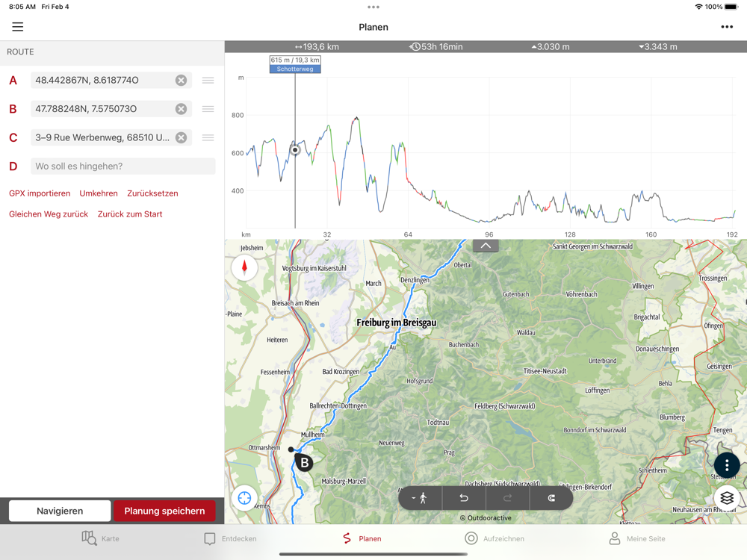Image resolution: width=747 pixels, height=560 pixels.
Task: Open the hamburger menu
Action: click(18, 27)
